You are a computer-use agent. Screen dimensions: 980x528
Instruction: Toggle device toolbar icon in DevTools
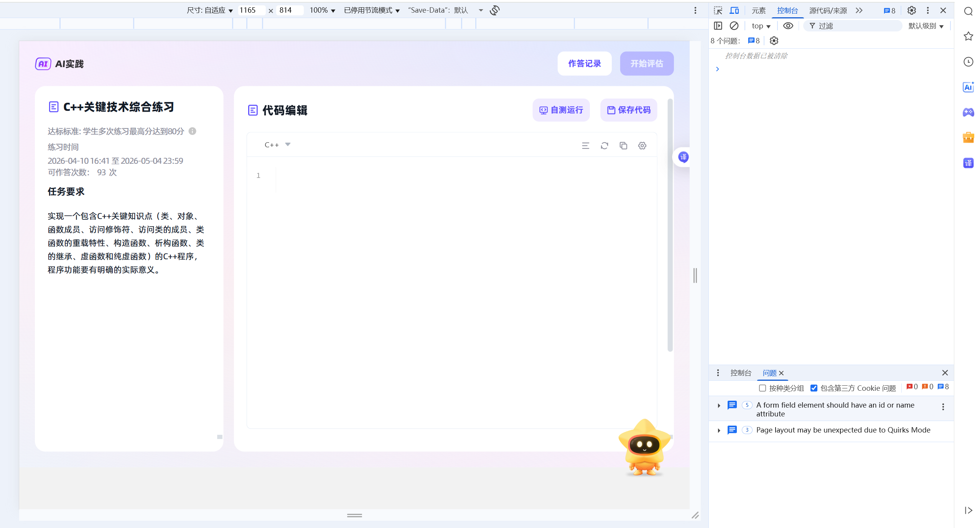734,10
